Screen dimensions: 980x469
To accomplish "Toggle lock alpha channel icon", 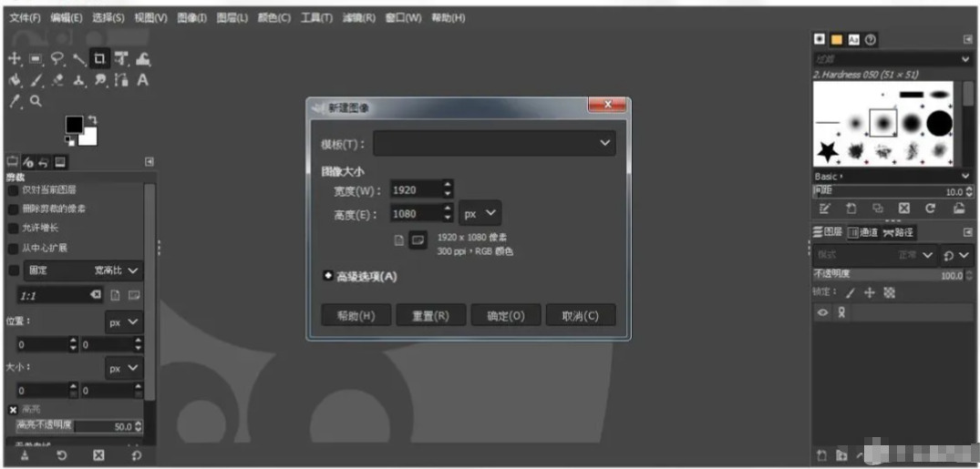I will (x=890, y=292).
